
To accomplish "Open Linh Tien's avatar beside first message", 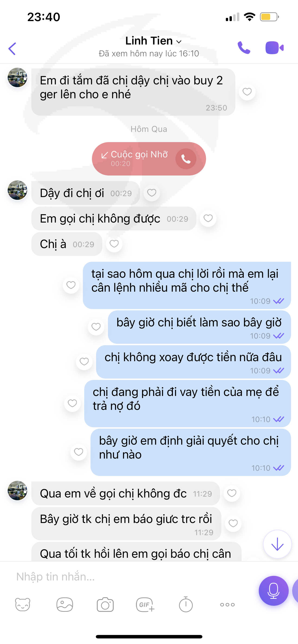I will pyautogui.click(x=17, y=77).
